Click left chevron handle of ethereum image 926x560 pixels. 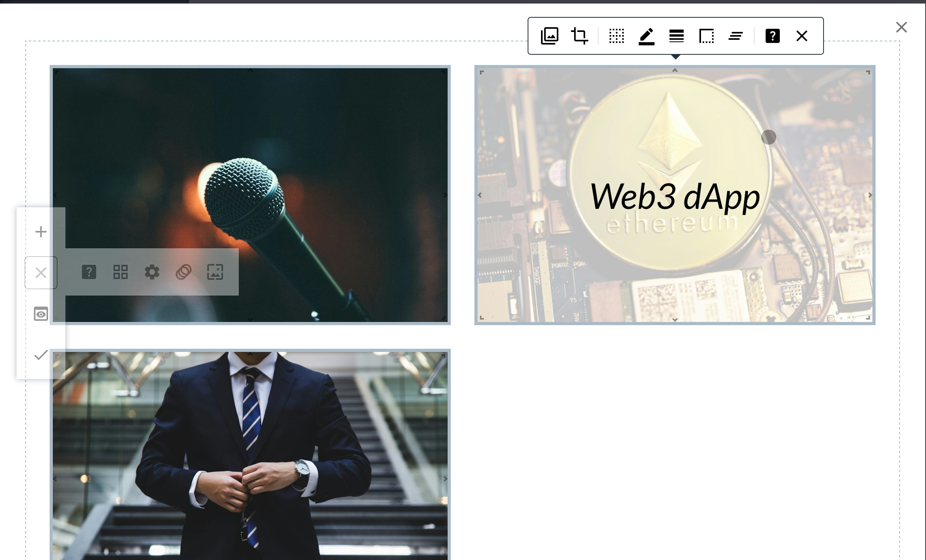coord(480,195)
